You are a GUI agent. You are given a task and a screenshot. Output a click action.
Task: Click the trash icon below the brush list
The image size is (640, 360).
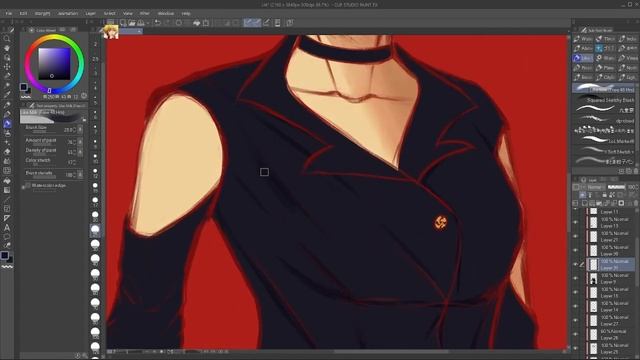(636, 171)
